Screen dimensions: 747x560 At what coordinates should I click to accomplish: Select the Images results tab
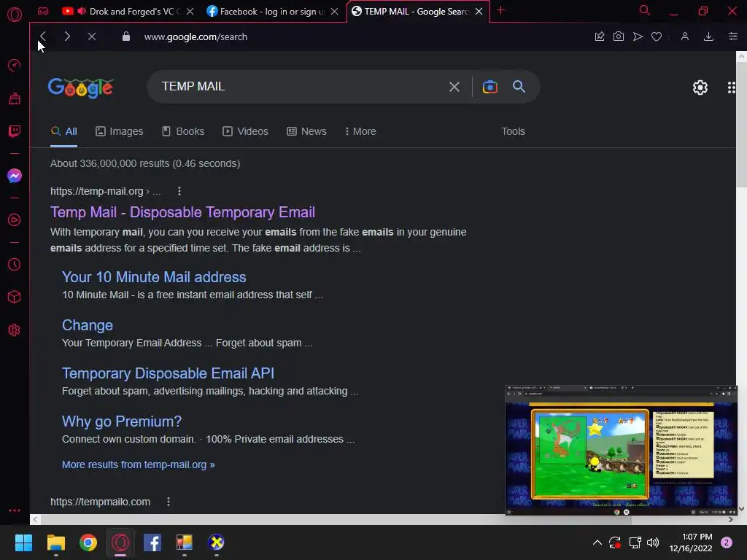tap(120, 131)
